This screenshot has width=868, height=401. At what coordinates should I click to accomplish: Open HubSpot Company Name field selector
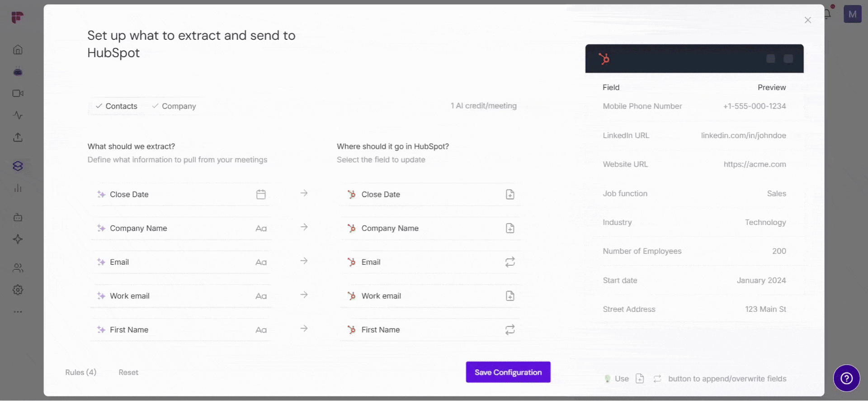click(x=430, y=229)
